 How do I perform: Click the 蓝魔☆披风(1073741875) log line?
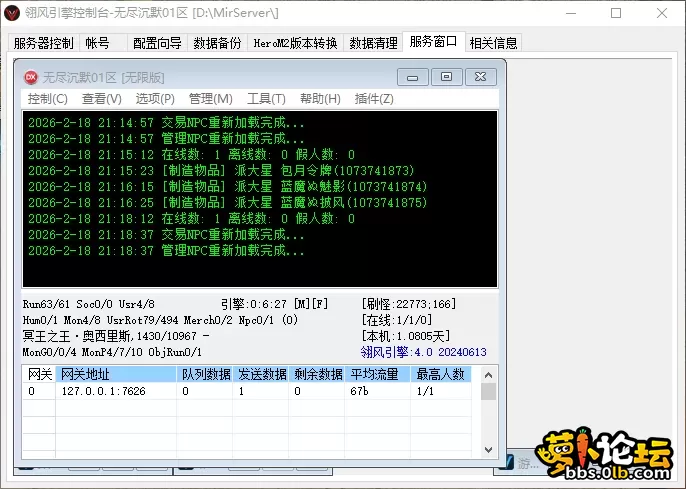click(228, 203)
